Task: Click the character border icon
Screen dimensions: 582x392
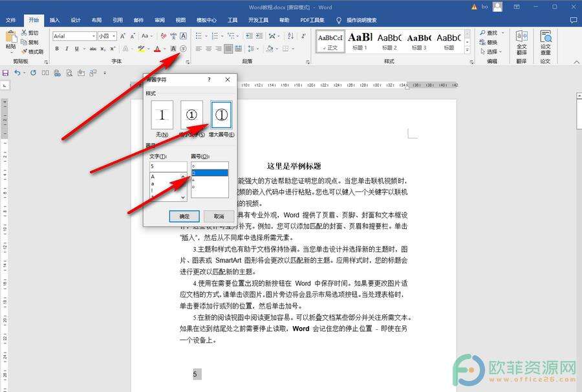Action: (183, 36)
